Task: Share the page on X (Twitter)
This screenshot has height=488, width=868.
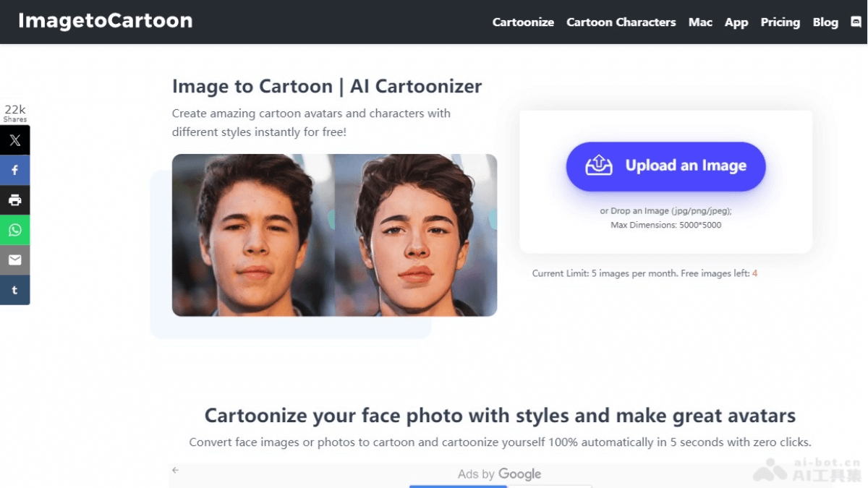Action: [x=14, y=140]
